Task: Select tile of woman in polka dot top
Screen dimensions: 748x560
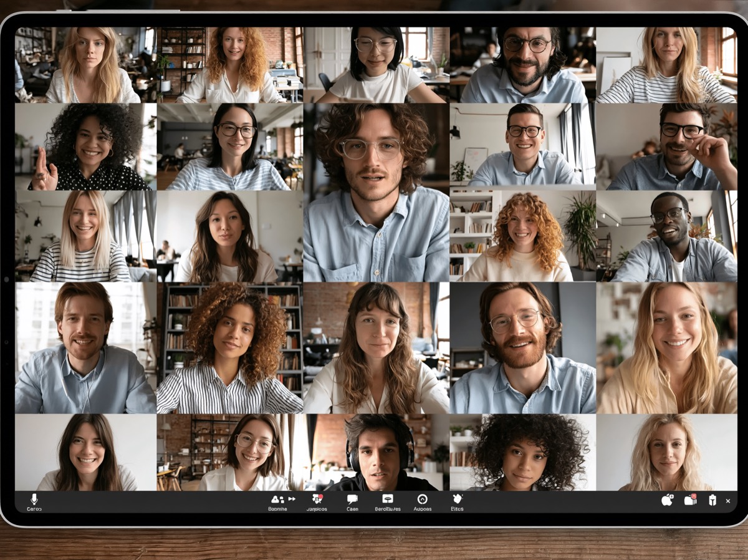Action: [85, 147]
